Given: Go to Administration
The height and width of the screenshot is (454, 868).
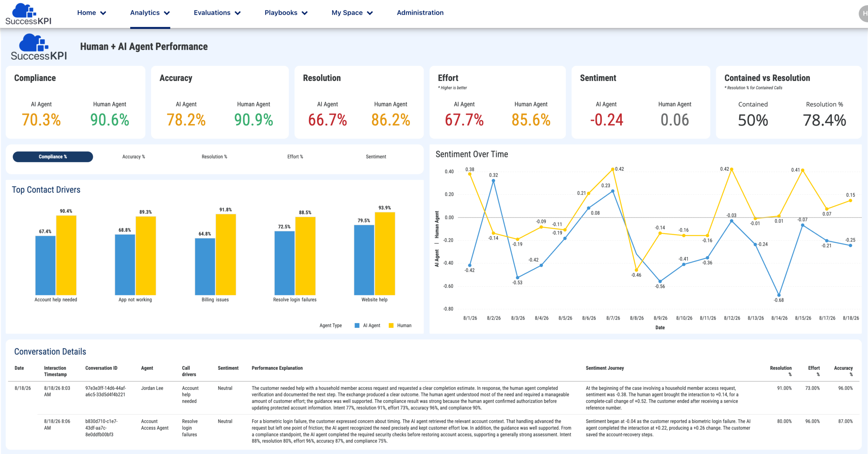Looking at the screenshot, I should (x=420, y=13).
